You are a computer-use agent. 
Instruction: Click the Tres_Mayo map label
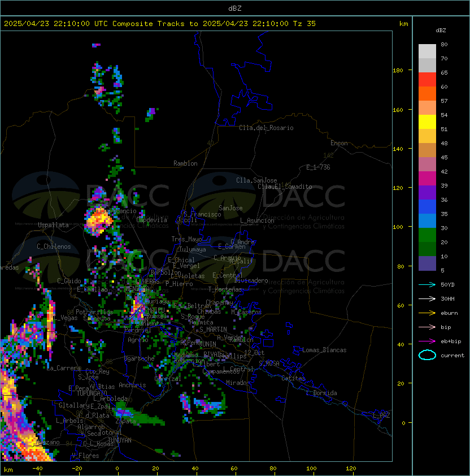pyautogui.click(x=186, y=239)
